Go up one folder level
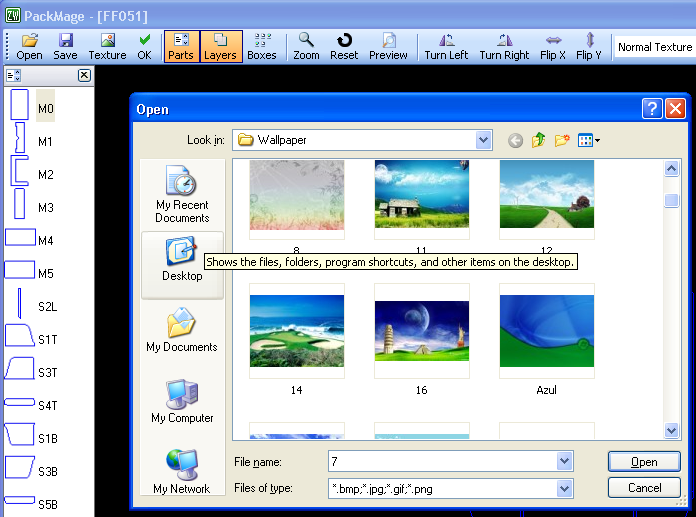The image size is (696, 517). point(538,140)
